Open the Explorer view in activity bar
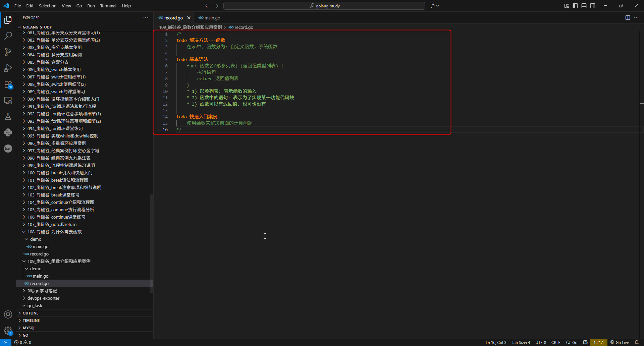This screenshot has width=644, height=346. click(x=8, y=20)
